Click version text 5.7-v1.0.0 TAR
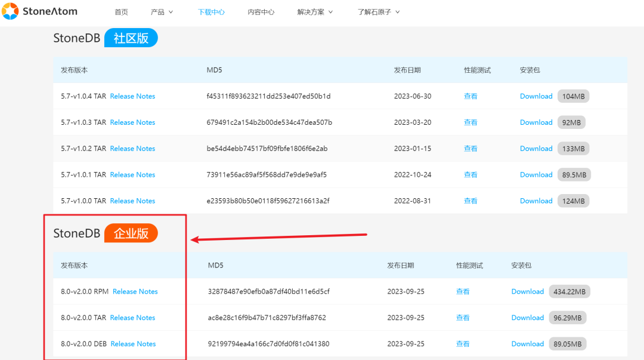The height and width of the screenshot is (360, 644). [x=83, y=201]
